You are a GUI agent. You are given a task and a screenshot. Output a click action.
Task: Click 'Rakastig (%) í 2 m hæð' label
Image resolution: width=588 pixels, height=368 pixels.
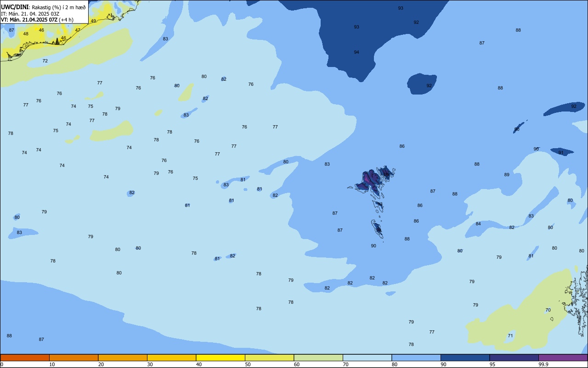pyautogui.click(x=59, y=7)
